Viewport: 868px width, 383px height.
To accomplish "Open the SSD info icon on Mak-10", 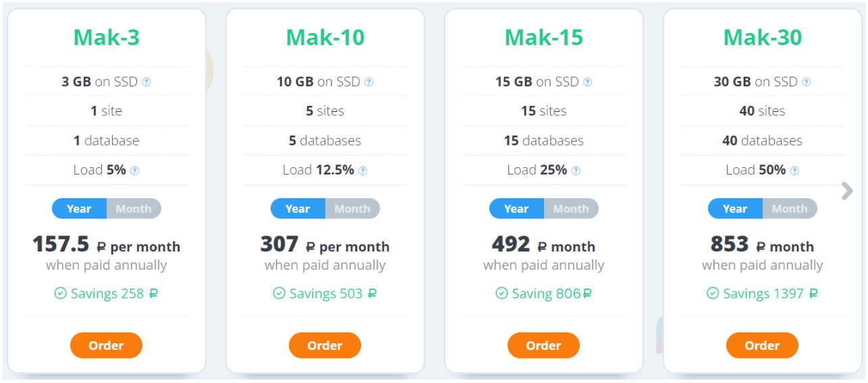I will coord(369,82).
